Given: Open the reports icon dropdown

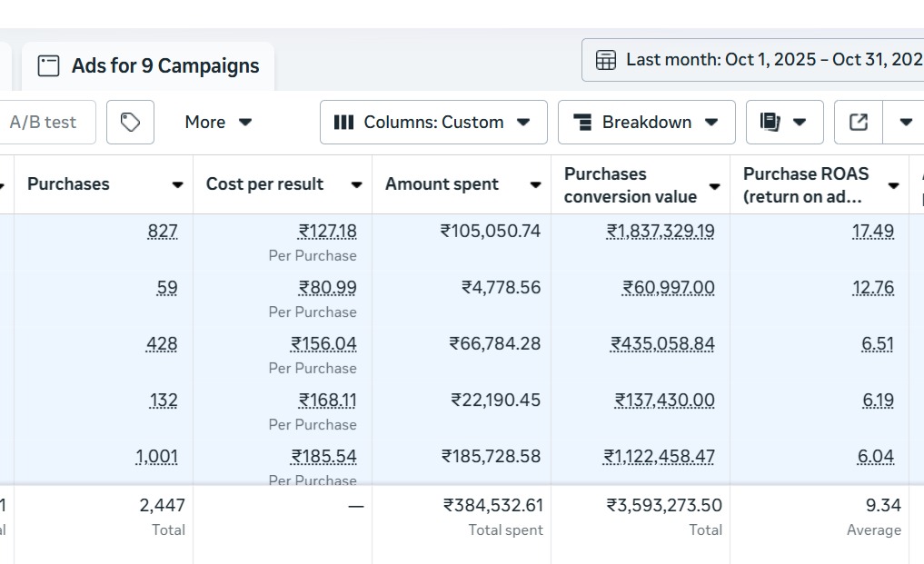Looking at the screenshot, I should [x=784, y=122].
